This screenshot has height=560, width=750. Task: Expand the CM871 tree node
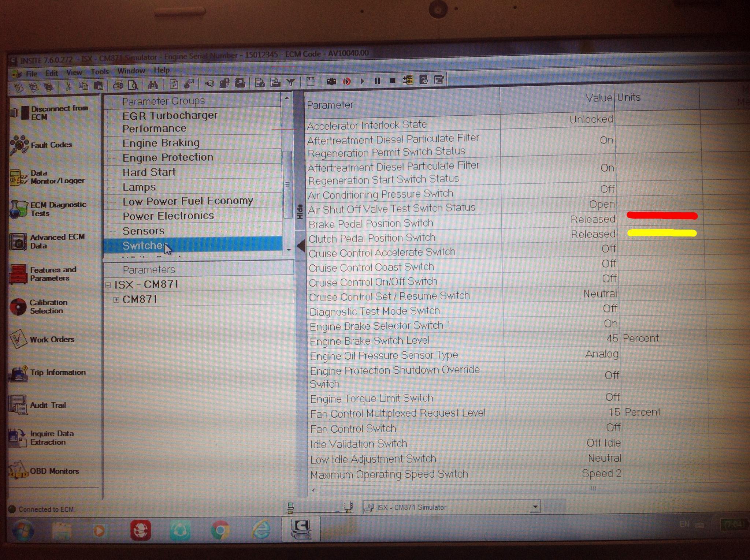[x=116, y=300]
